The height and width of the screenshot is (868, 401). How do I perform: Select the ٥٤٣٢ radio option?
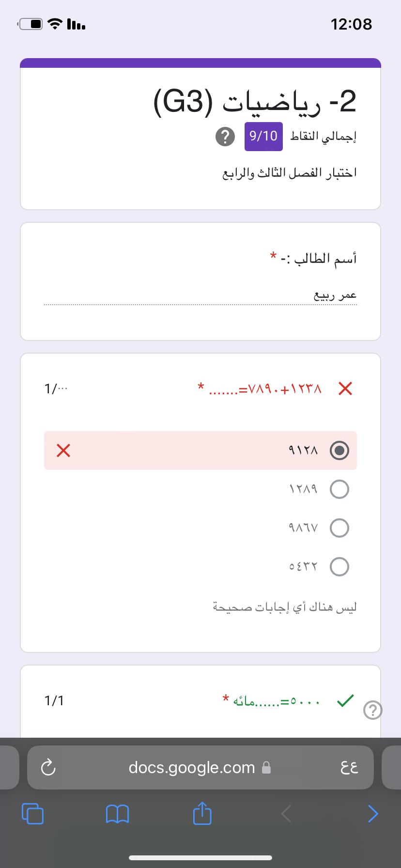coord(339,566)
